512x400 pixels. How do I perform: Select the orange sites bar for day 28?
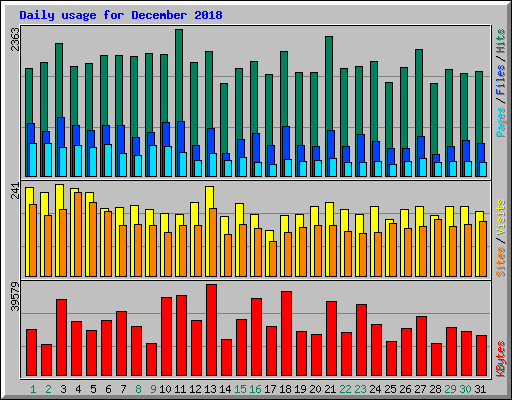click(x=438, y=248)
